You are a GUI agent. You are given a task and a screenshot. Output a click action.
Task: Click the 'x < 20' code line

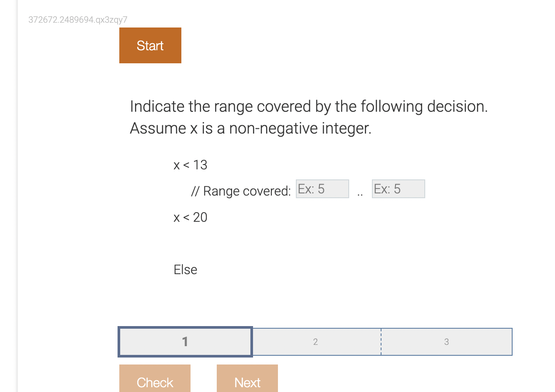tap(190, 217)
